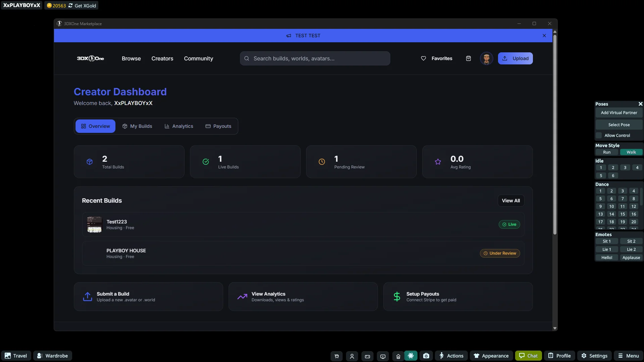Toggle the Allow Control checkbox
644x362 pixels.
pyautogui.click(x=599, y=135)
